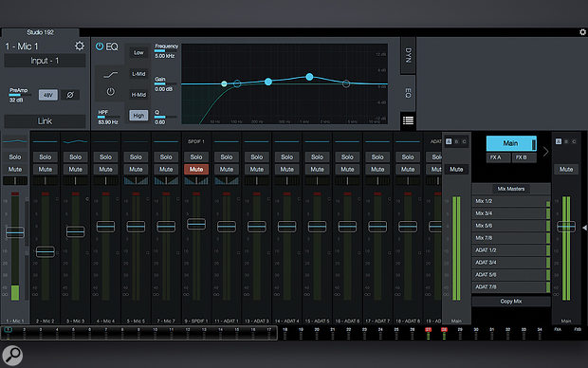This screenshot has height=368, width=588.
Task: Click the EQ Frequency slider
Action: click(165, 50)
